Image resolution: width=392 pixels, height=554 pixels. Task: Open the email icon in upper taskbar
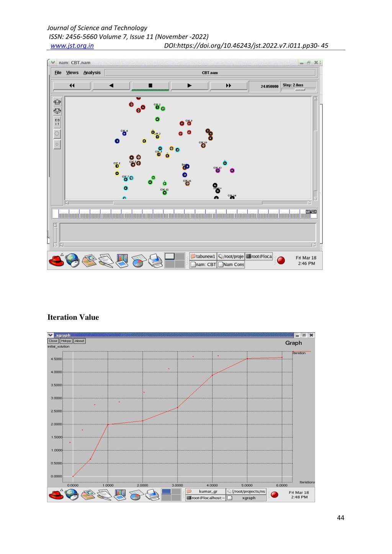click(89, 261)
